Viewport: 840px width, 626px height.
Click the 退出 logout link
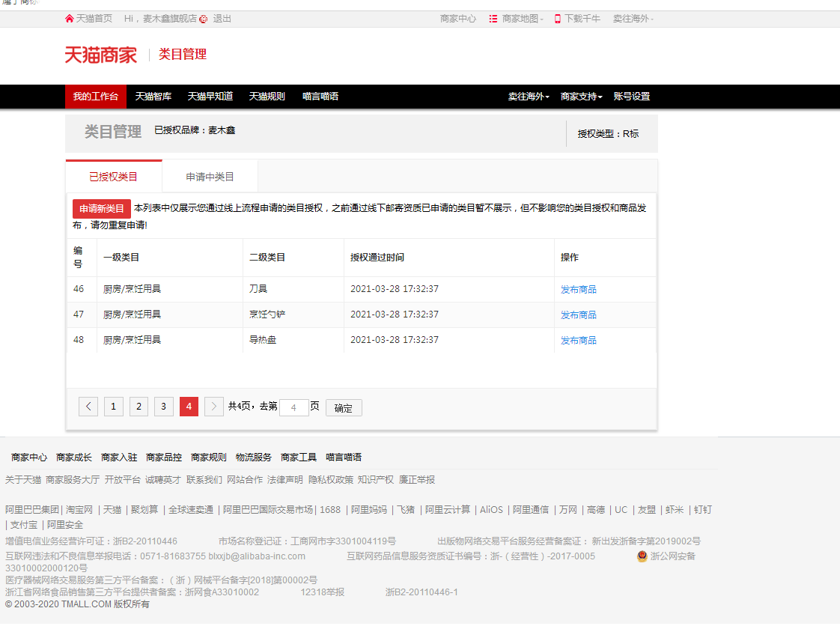pyautogui.click(x=222, y=19)
